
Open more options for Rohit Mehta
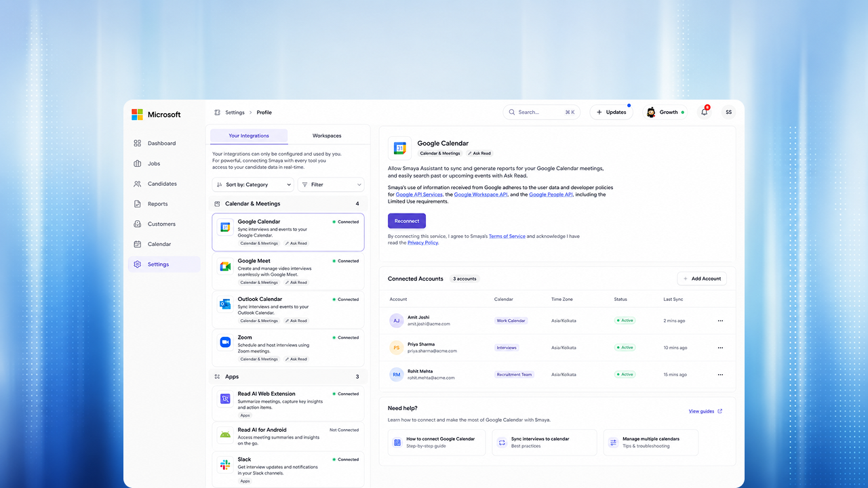[x=720, y=375]
